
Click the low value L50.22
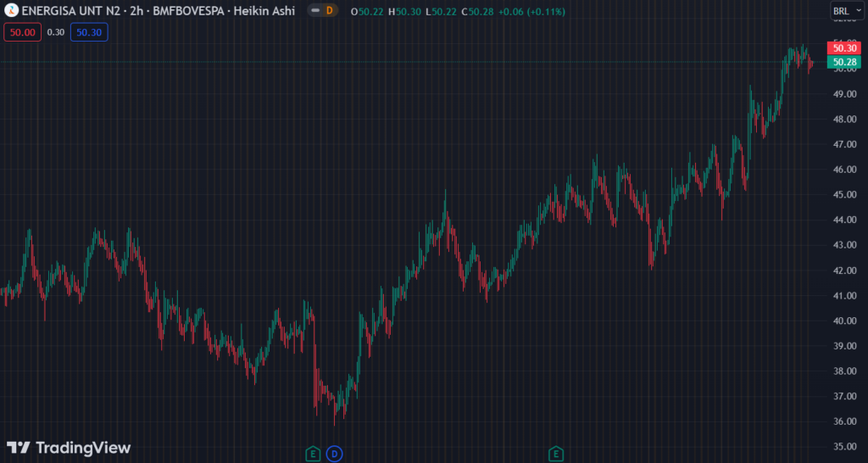click(x=441, y=11)
